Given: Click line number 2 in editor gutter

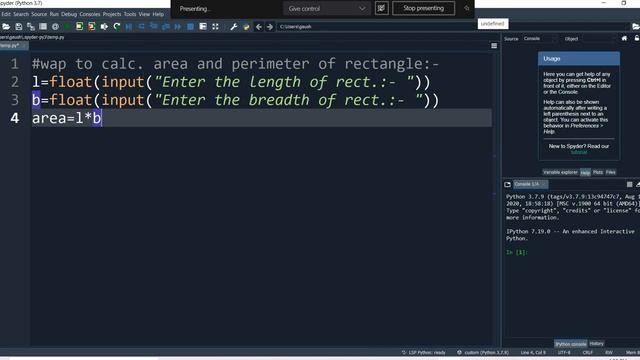Looking at the screenshot, I should coord(15,82).
